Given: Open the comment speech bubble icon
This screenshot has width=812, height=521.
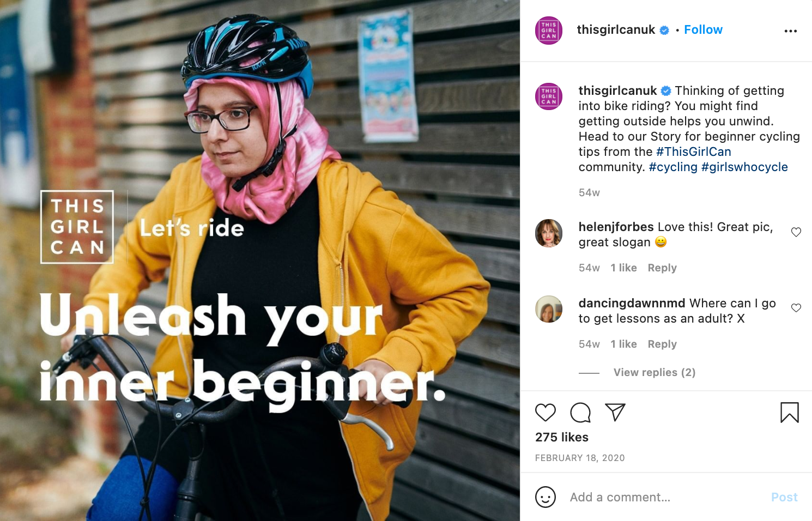Looking at the screenshot, I should pos(580,413).
